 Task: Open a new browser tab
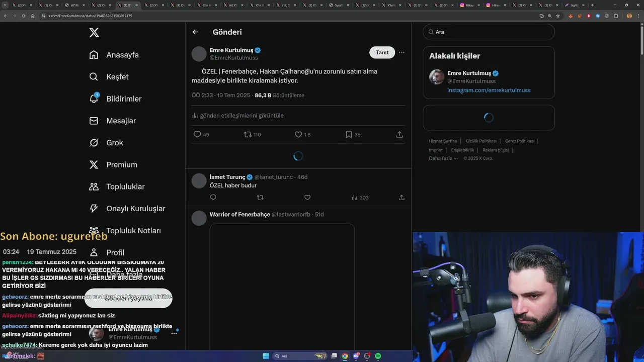pos(592,5)
